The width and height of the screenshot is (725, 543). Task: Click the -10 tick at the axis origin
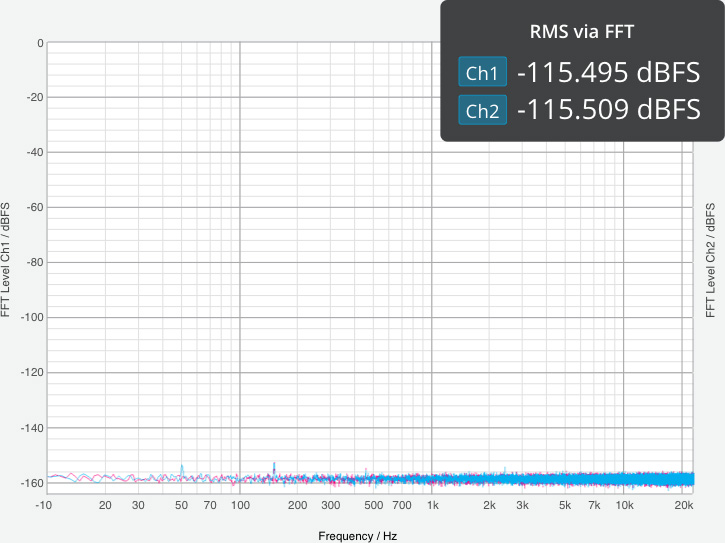[x=44, y=506]
